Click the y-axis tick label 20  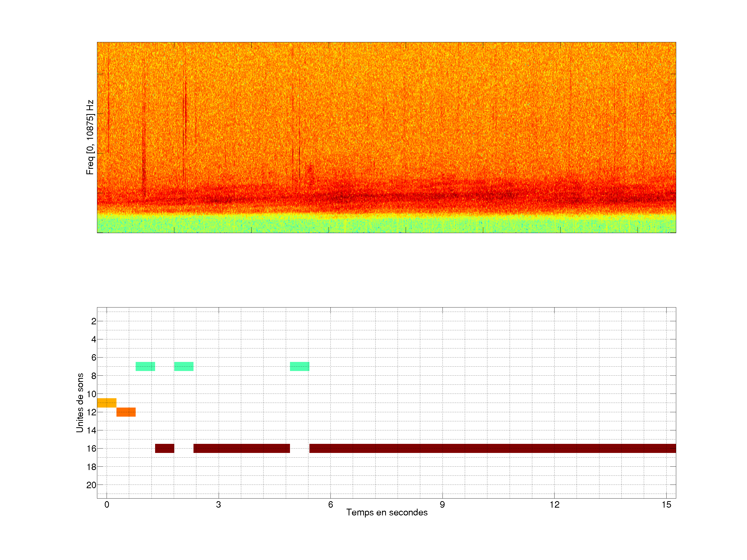click(x=91, y=485)
